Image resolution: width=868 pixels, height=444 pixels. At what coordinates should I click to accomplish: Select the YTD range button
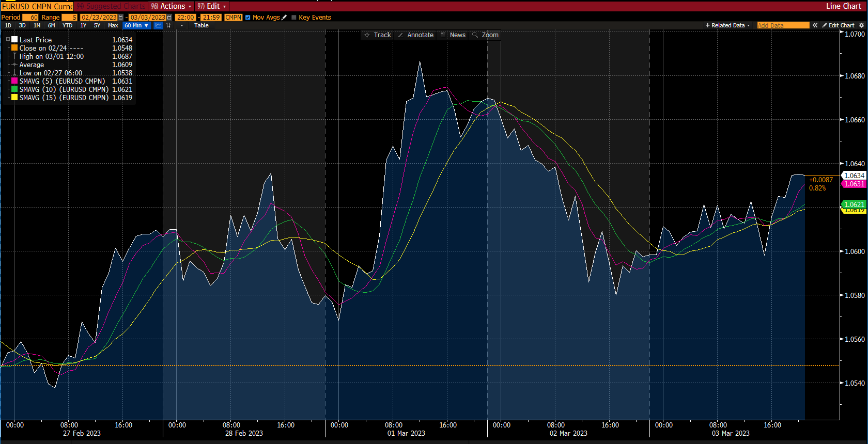pyautogui.click(x=67, y=25)
